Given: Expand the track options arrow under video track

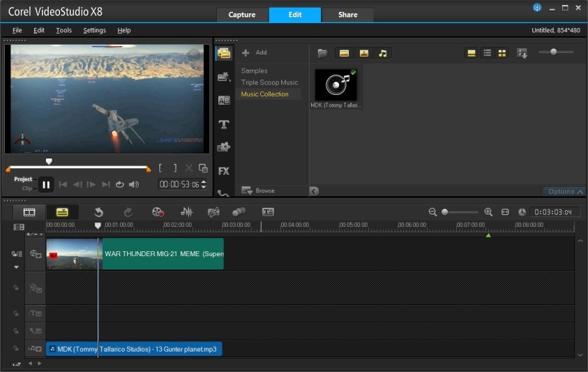Looking at the screenshot, I should click(16, 267).
